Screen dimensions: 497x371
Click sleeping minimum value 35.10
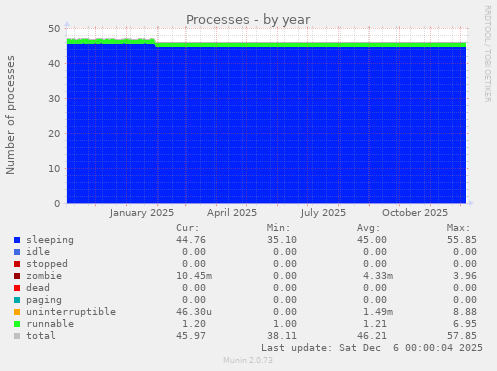pyautogui.click(x=282, y=240)
